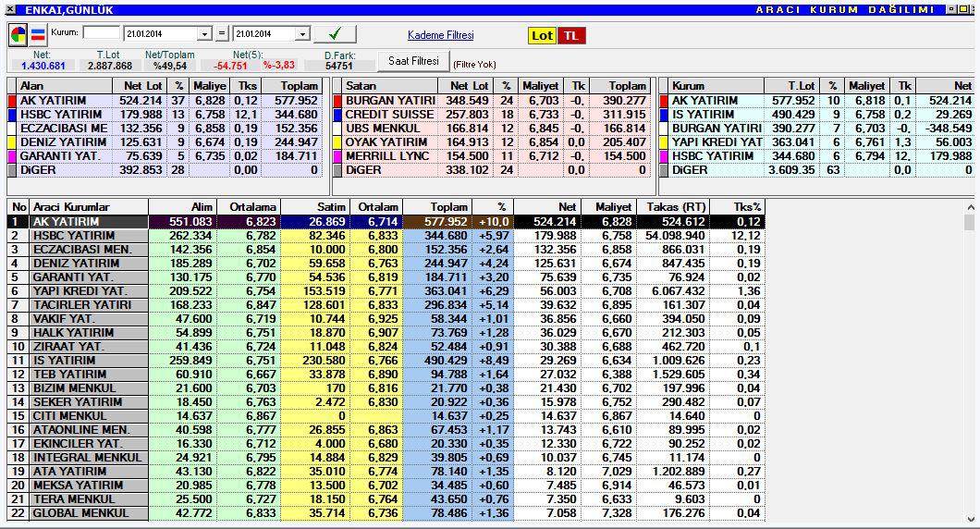Click magenta swatch beside MERRILL LYNC row
Viewport: 980px width, 529px height.
pyautogui.click(x=337, y=156)
